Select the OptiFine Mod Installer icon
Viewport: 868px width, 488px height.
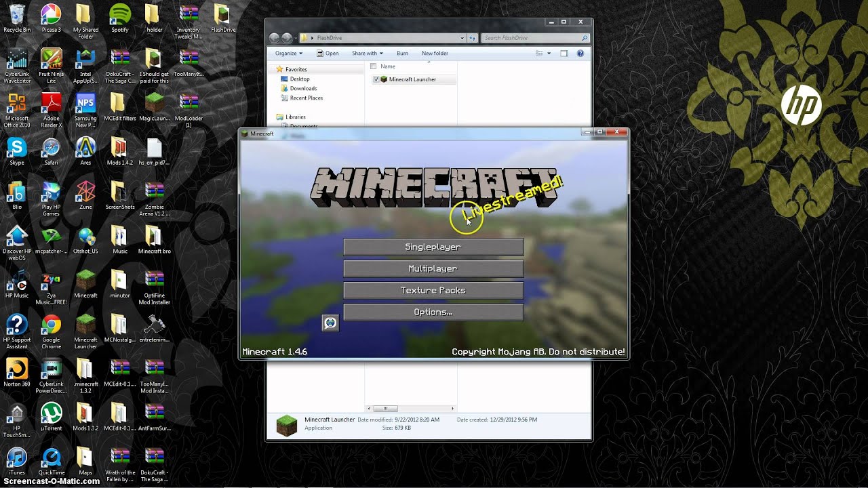click(155, 288)
